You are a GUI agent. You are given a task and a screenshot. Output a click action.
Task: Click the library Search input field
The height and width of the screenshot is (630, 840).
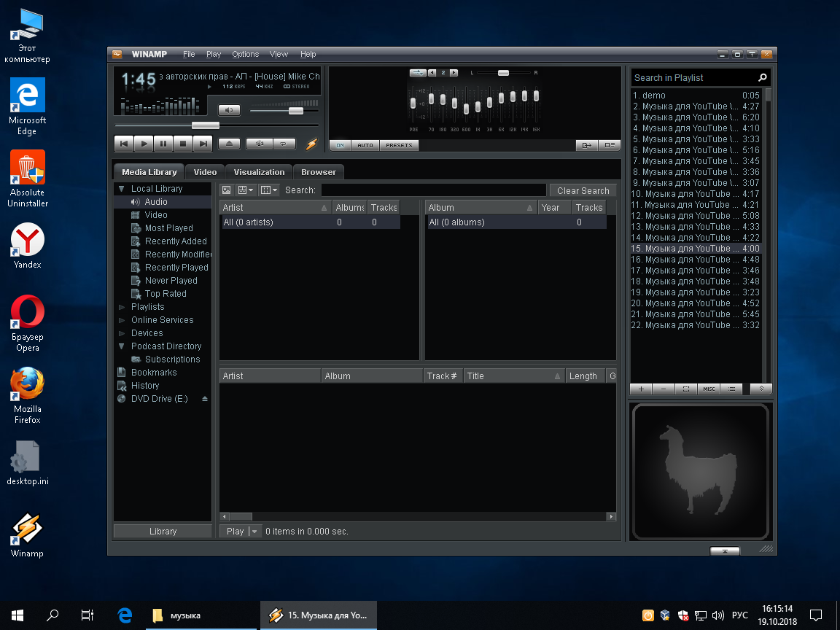[433, 190]
